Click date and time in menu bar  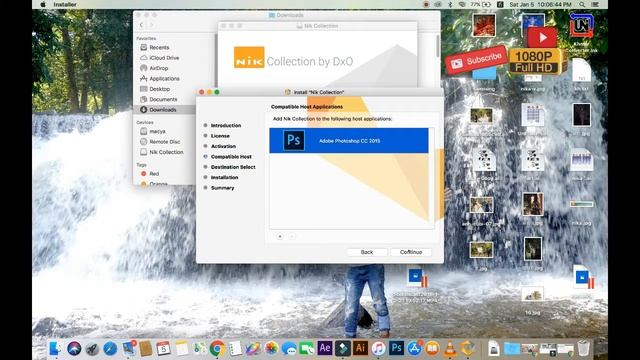click(540, 4)
